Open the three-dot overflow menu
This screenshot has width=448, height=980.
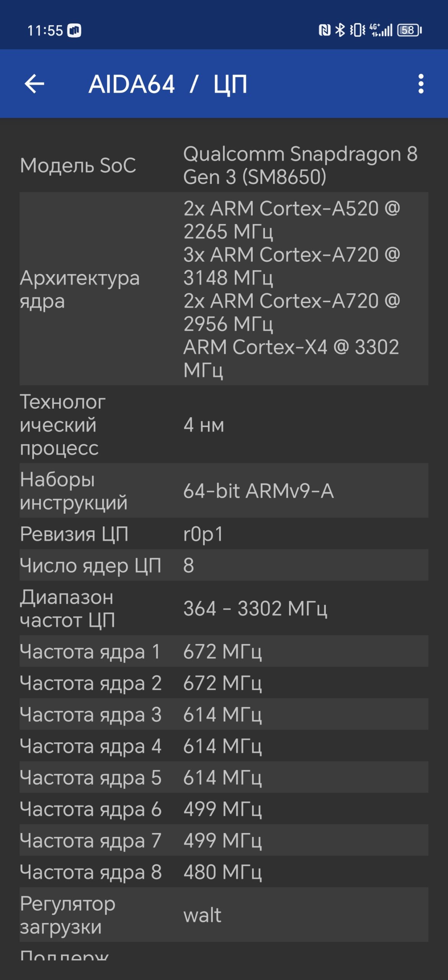(421, 84)
